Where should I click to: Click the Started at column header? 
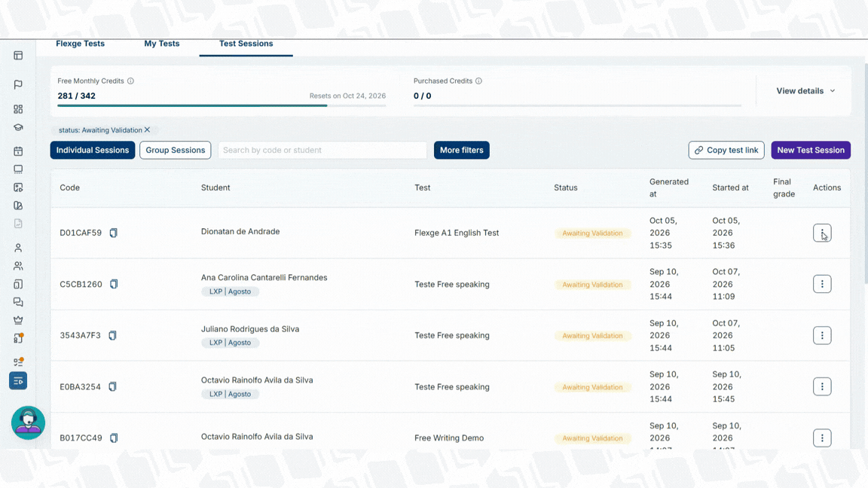tap(730, 188)
